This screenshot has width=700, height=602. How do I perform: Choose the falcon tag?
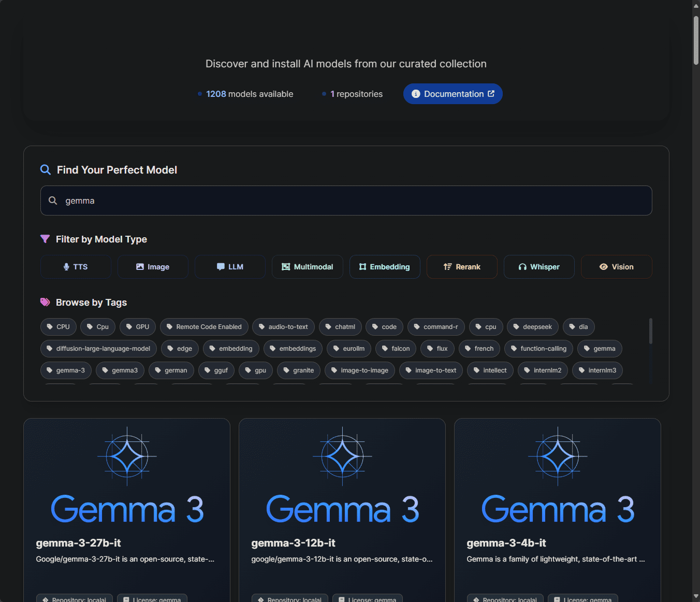pos(396,349)
